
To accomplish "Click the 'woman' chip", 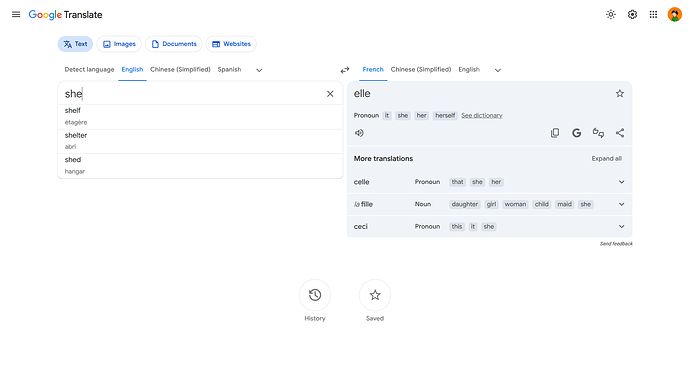I will pos(515,204).
